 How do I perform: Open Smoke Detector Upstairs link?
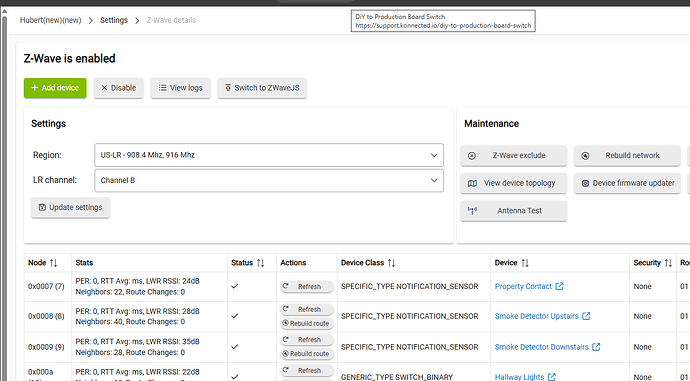536,316
